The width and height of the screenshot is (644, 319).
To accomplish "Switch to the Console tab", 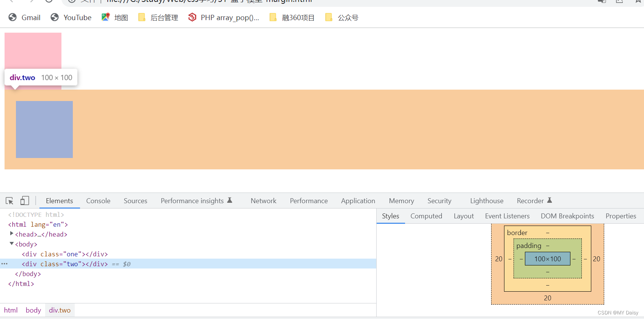I will pyautogui.click(x=98, y=201).
